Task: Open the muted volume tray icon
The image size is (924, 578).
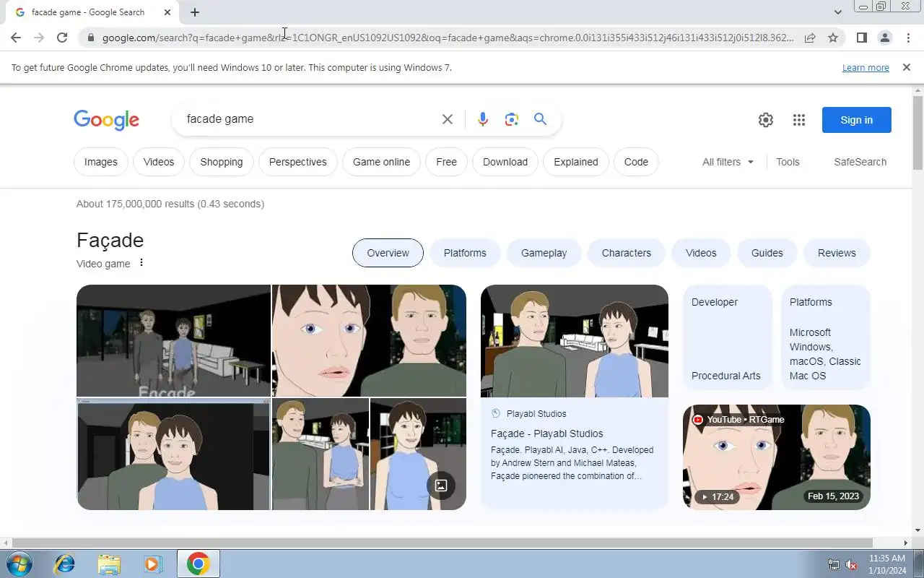Action: pyautogui.click(x=852, y=564)
